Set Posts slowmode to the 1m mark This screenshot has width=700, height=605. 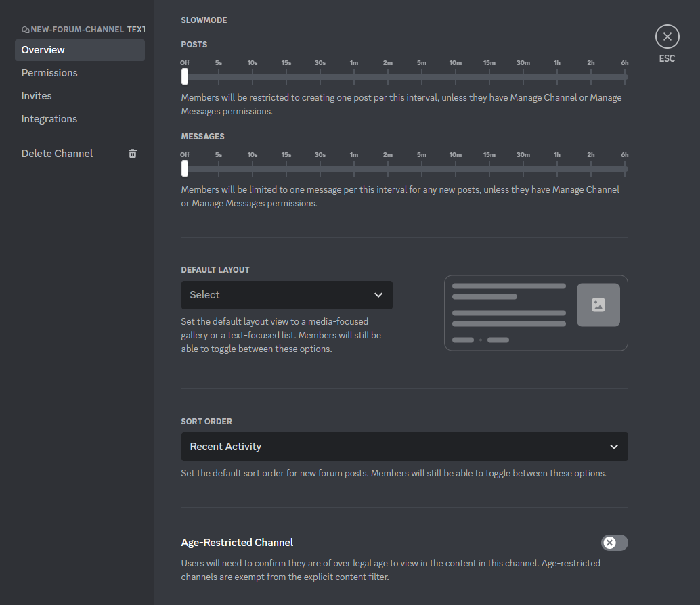[354, 76]
